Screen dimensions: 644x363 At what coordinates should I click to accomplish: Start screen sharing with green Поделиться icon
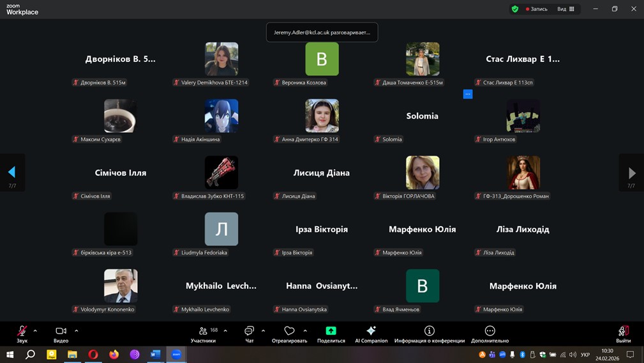[x=331, y=331]
